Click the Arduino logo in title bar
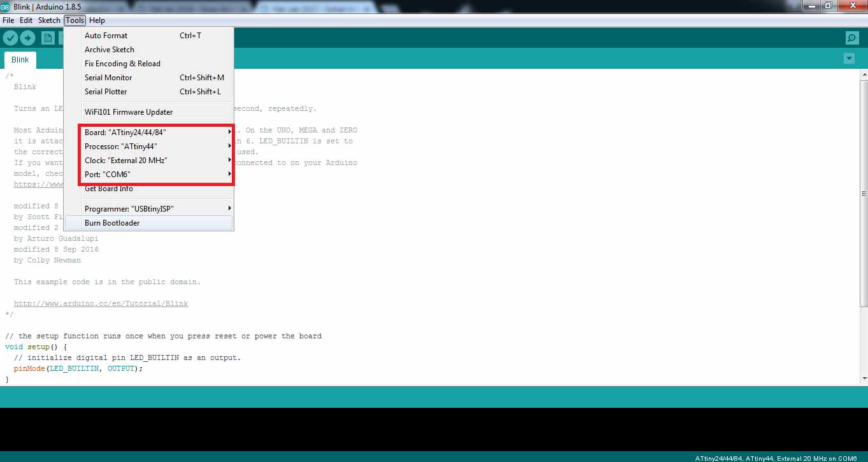The width and height of the screenshot is (868, 462). tap(6, 6)
